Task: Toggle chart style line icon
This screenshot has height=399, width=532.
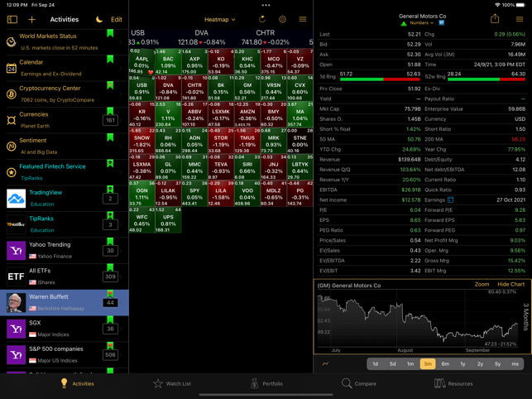Action: coord(325,363)
